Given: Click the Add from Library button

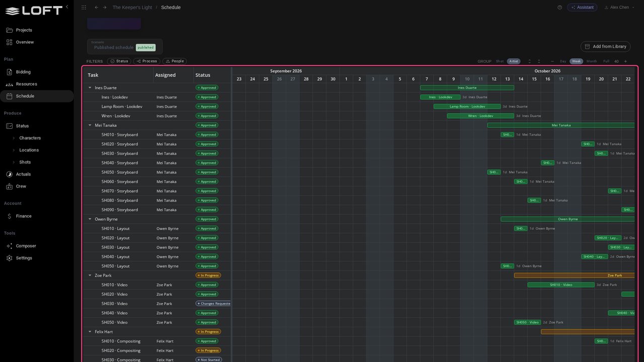Looking at the screenshot, I should pyautogui.click(x=605, y=47).
